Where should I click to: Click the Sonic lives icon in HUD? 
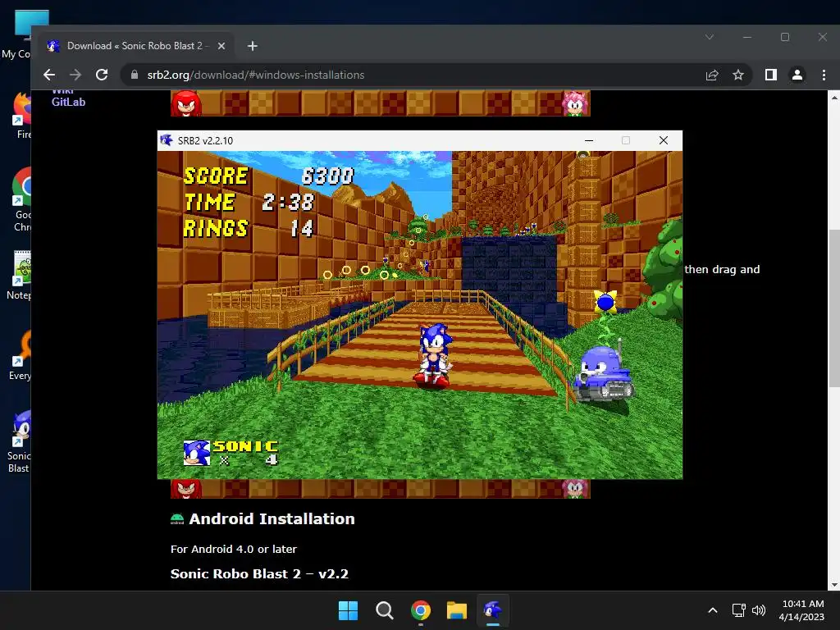[x=197, y=453]
